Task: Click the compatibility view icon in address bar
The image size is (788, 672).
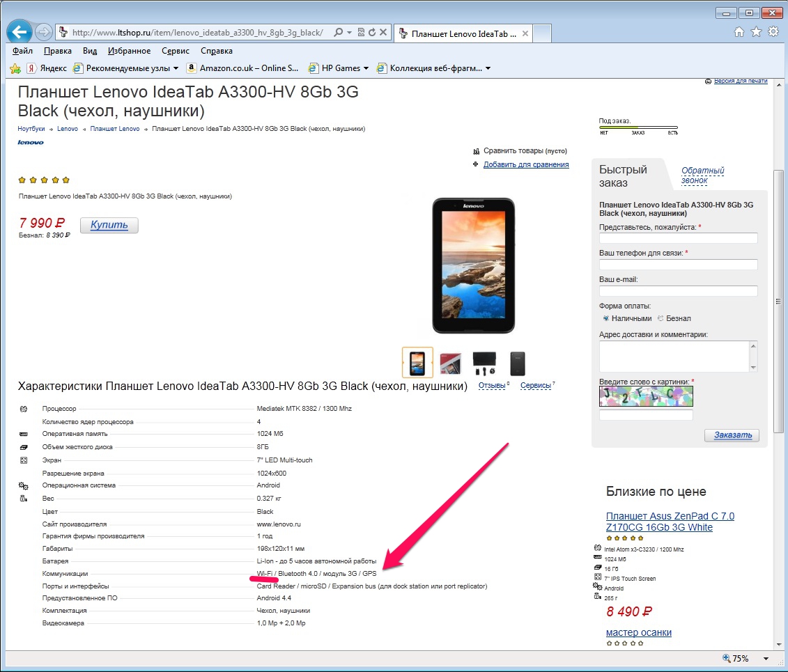Action: coord(361,32)
